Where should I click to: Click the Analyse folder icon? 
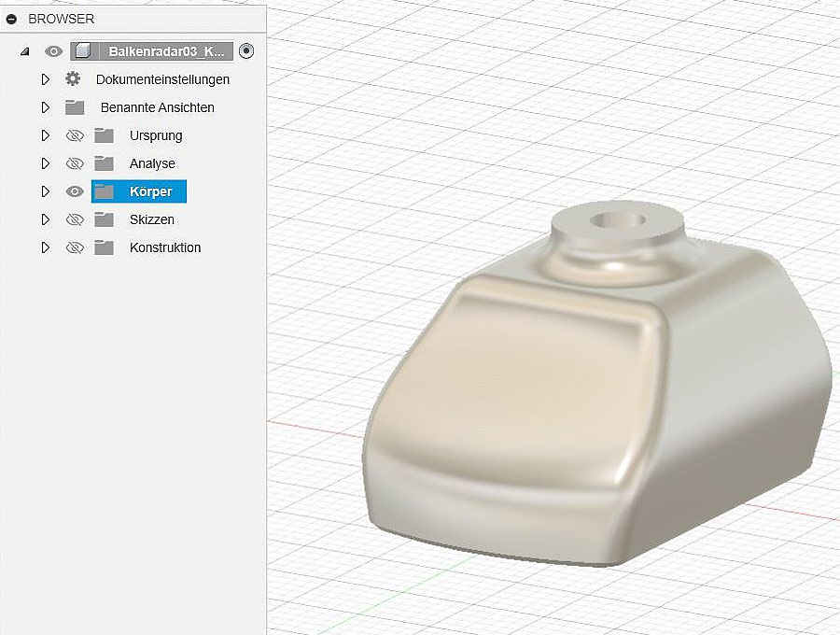pos(104,163)
